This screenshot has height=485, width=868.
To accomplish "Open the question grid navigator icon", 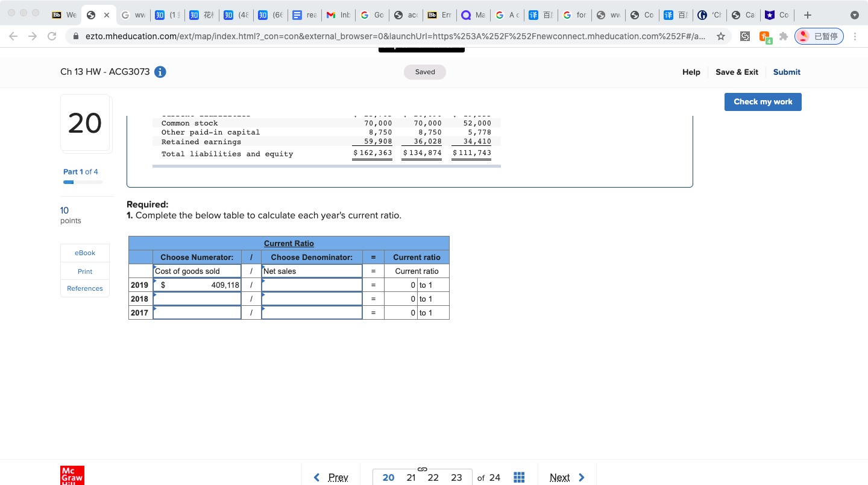I will [x=519, y=477].
